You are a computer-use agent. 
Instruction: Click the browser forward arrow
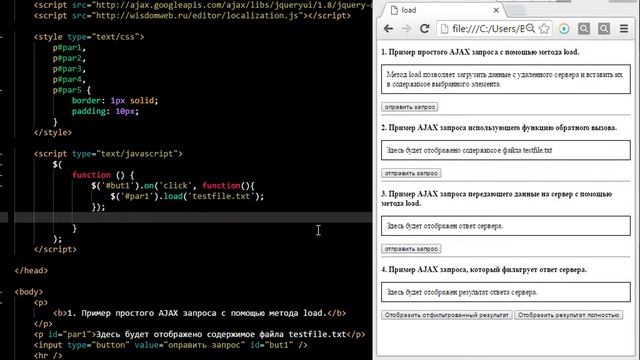click(x=407, y=29)
